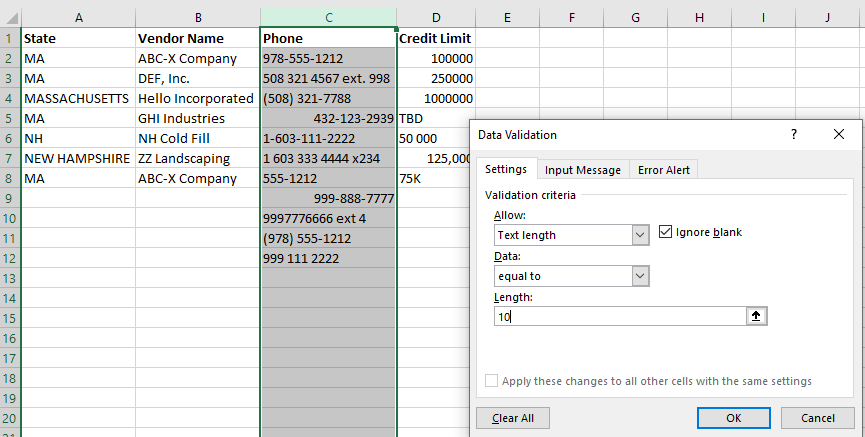Select row 1 header

coord(10,38)
